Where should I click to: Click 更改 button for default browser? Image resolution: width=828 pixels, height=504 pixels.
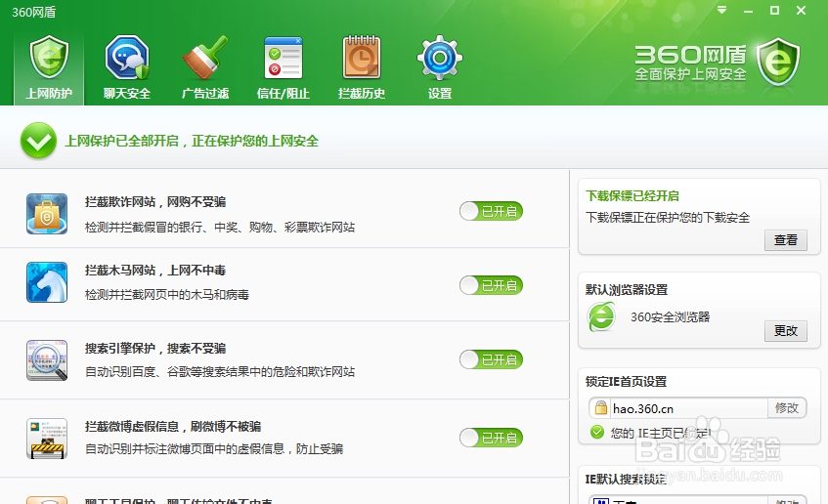coord(786,331)
